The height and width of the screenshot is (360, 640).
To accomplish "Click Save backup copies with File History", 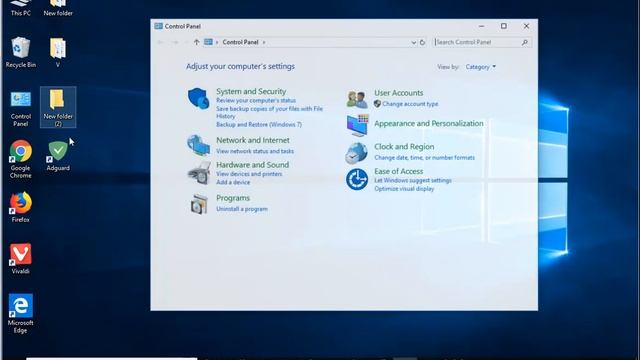I will click(x=269, y=112).
